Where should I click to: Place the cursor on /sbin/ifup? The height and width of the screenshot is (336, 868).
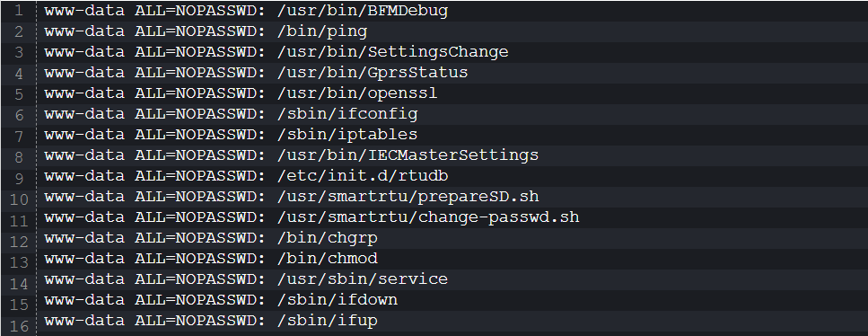[x=327, y=321]
